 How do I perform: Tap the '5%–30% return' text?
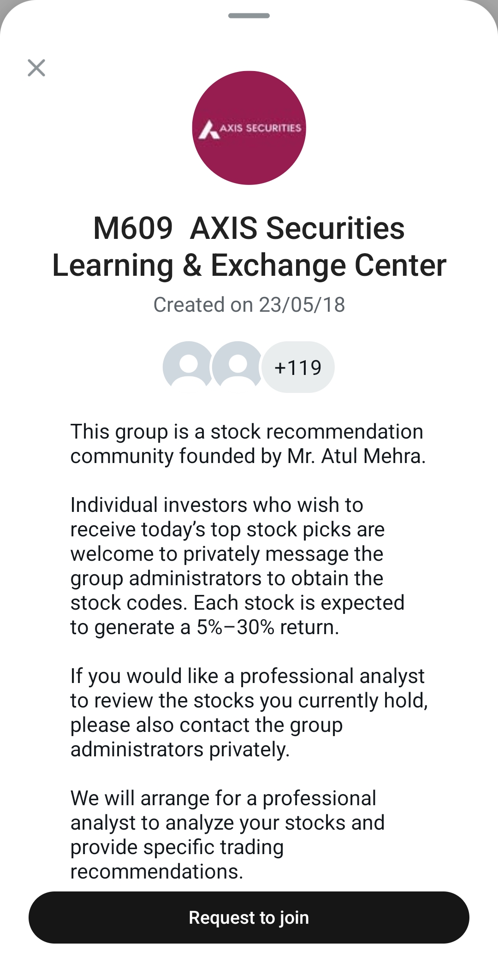pos(267,627)
